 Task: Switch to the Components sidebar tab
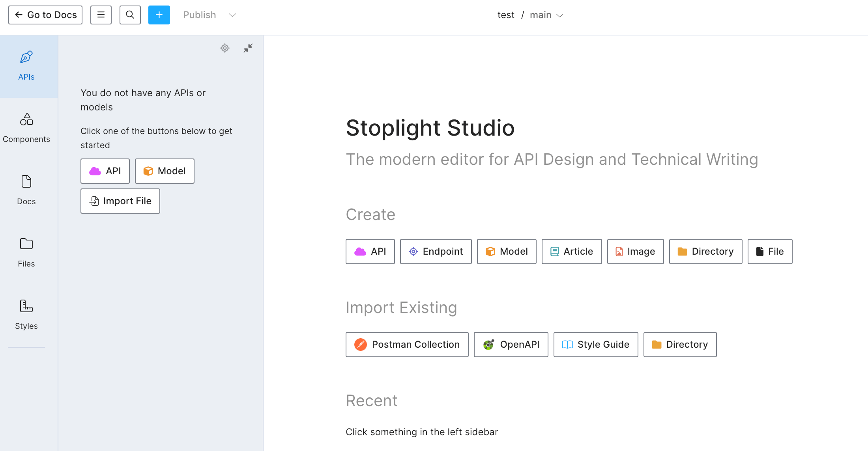point(26,129)
